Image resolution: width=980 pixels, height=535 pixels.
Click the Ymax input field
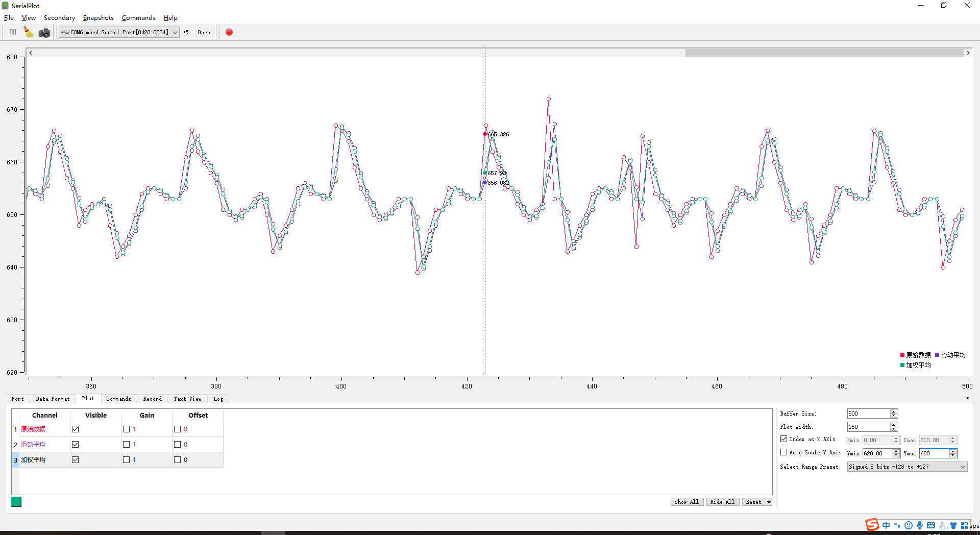coord(934,453)
